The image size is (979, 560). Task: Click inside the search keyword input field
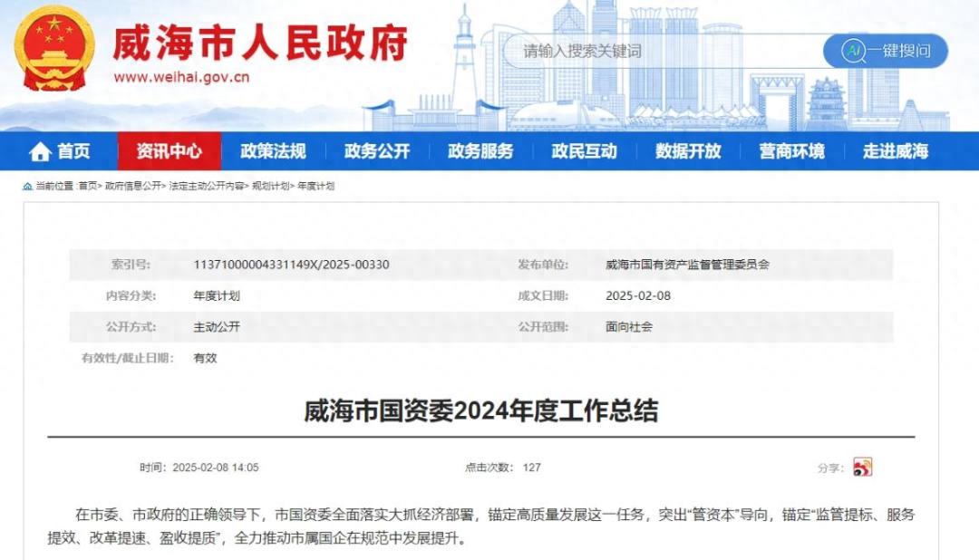pos(635,51)
